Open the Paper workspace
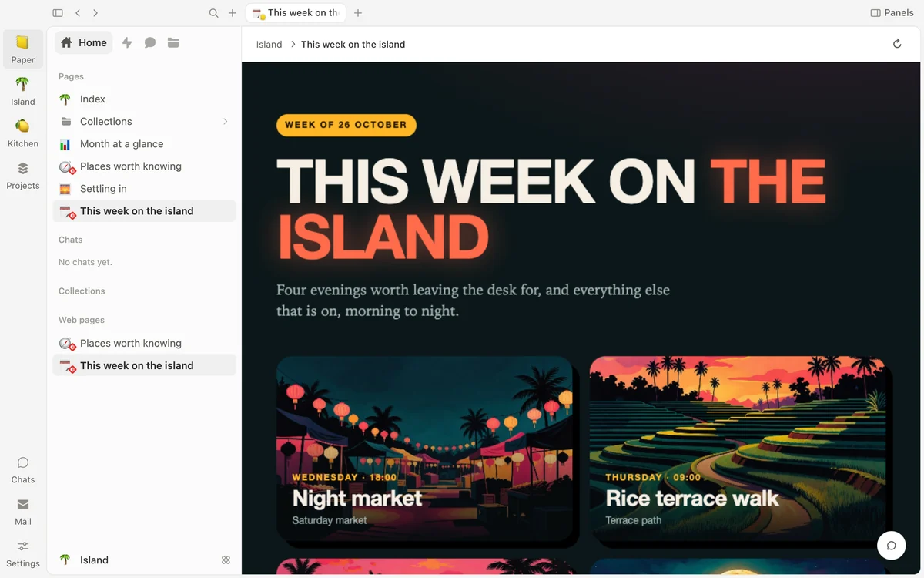Screen dimensions: 924x578 pos(23,49)
